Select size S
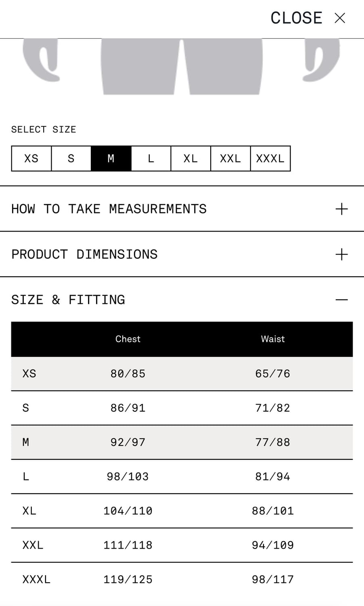 pos(71,158)
